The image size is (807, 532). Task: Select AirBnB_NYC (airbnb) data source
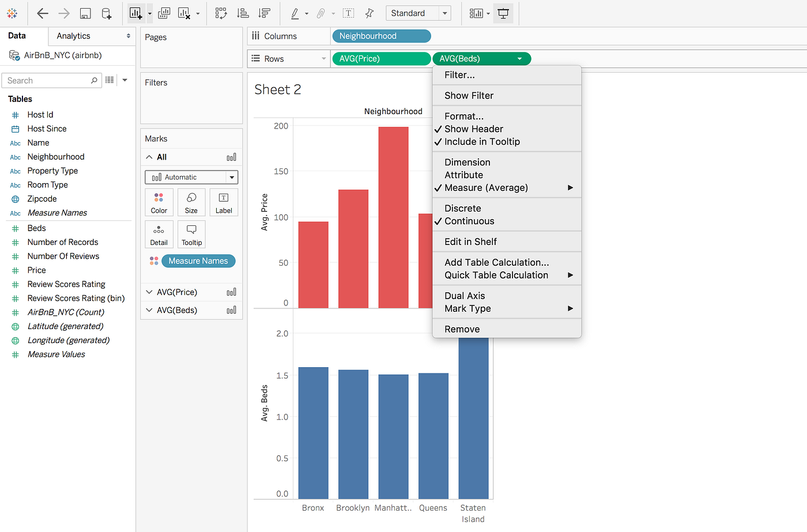click(62, 55)
